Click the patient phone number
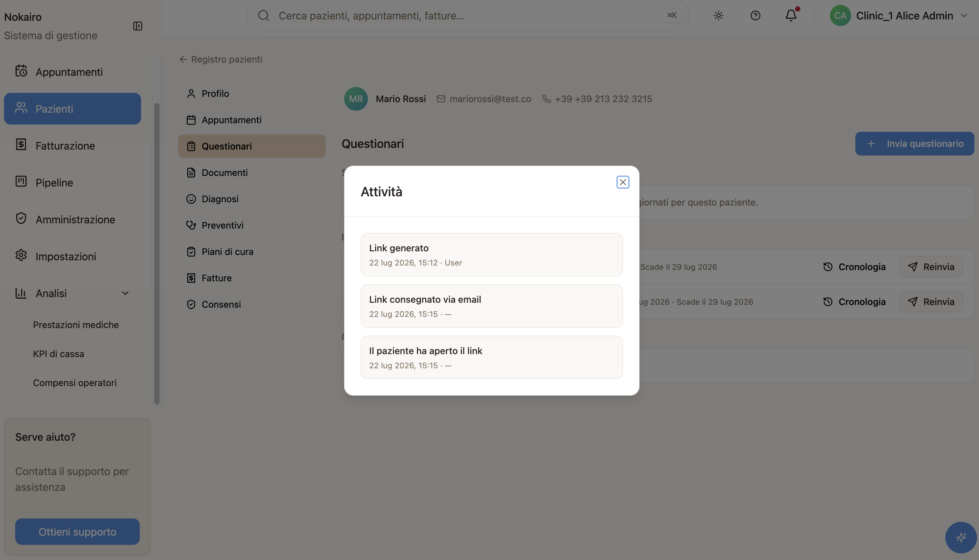 [x=604, y=99]
